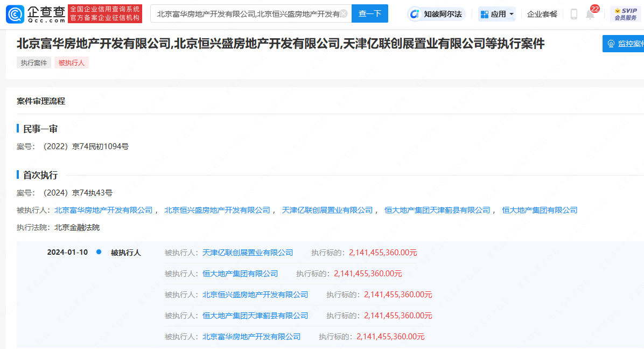Click the page title of the execution case
Screen dimensions: 644x349
point(281,44)
